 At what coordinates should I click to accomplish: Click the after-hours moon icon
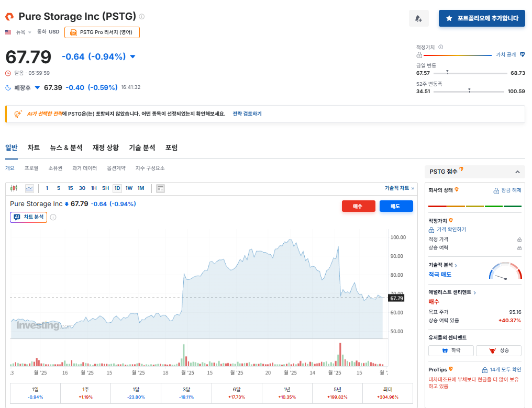click(x=8, y=88)
